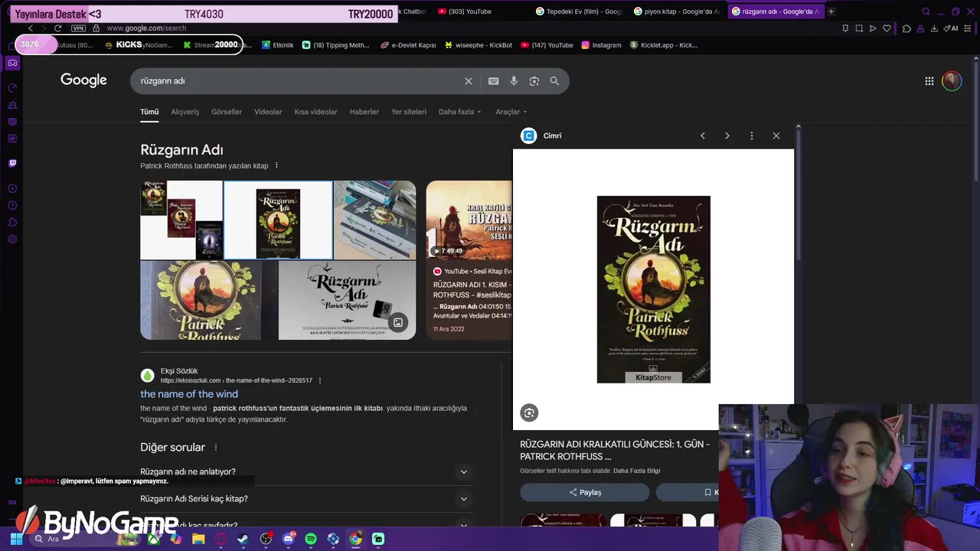Clear the Google search box with X
The image size is (980, 551).
469,81
